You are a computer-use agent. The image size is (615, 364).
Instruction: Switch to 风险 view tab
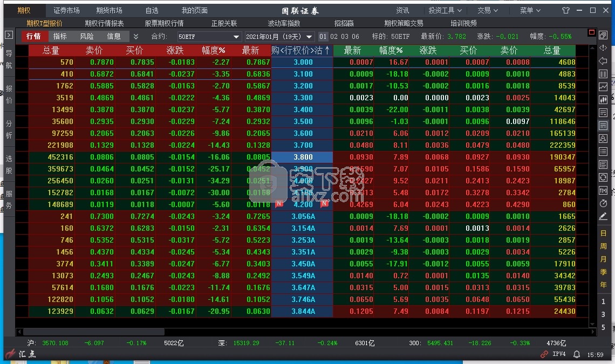click(87, 36)
